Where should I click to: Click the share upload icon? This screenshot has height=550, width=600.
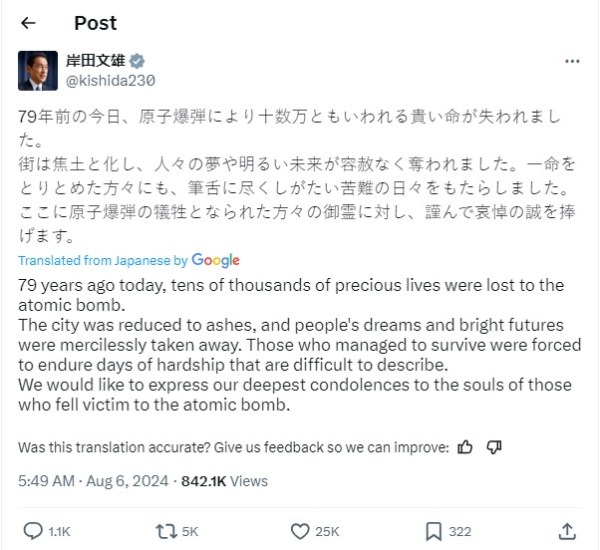[567, 531]
